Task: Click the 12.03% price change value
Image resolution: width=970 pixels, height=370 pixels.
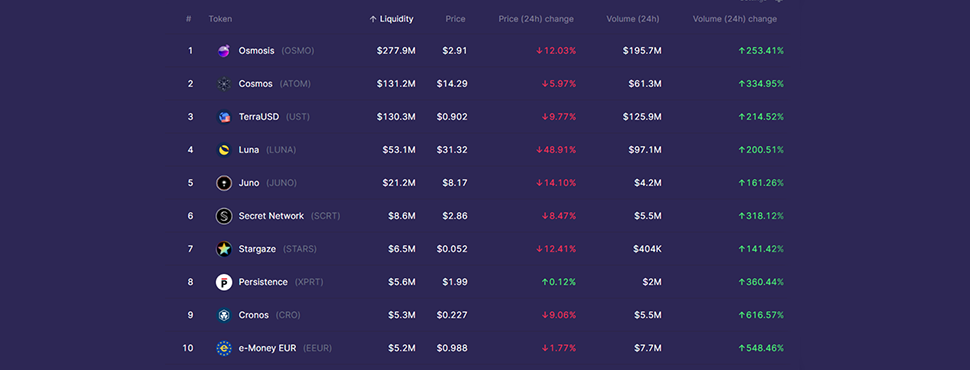Action: point(556,51)
